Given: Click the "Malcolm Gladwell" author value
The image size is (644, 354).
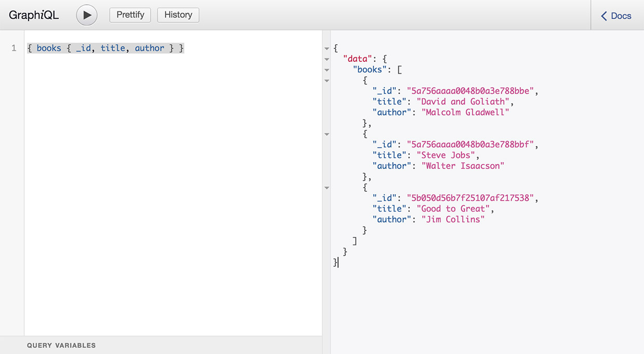Looking at the screenshot, I should coord(465,112).
